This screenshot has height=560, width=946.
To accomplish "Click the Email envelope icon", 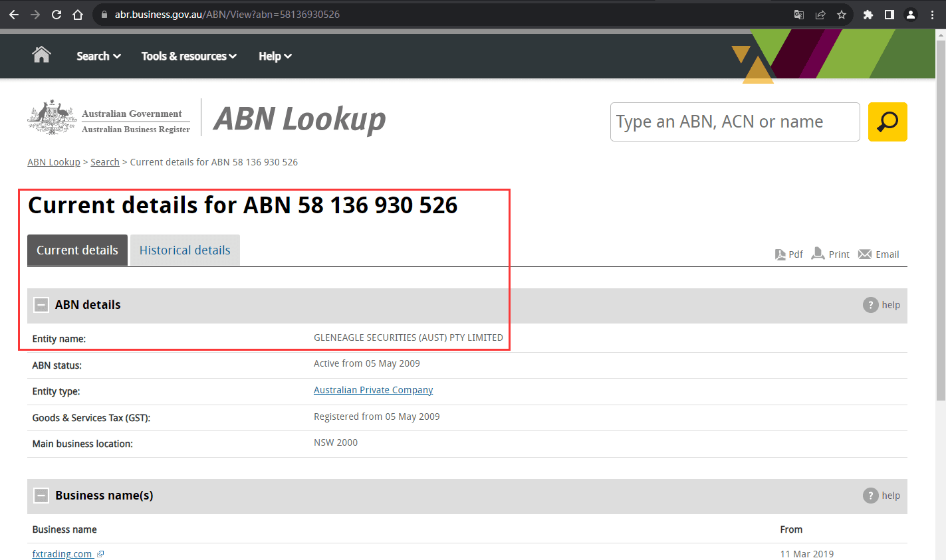I will (865, 254).
